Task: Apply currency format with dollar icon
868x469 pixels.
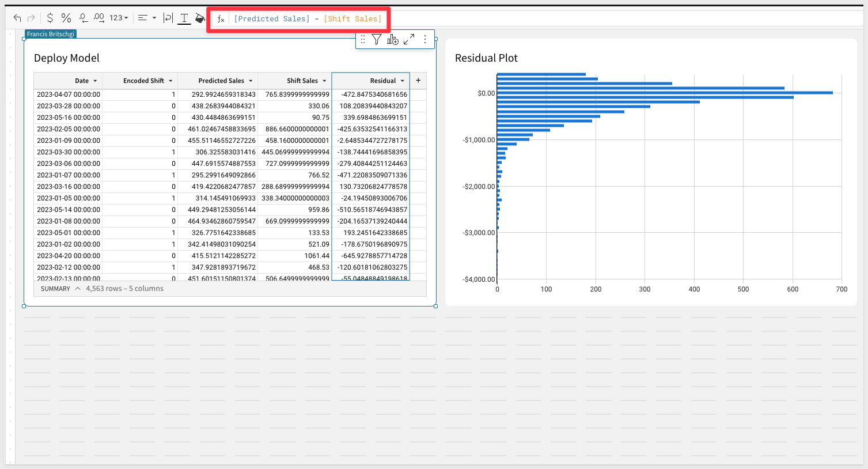Action: tap(50, 18)
